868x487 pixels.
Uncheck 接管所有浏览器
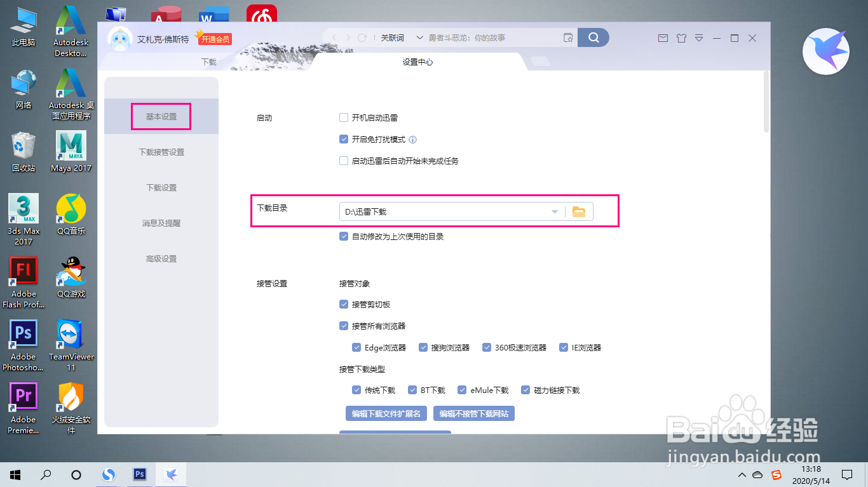(344, 326)
